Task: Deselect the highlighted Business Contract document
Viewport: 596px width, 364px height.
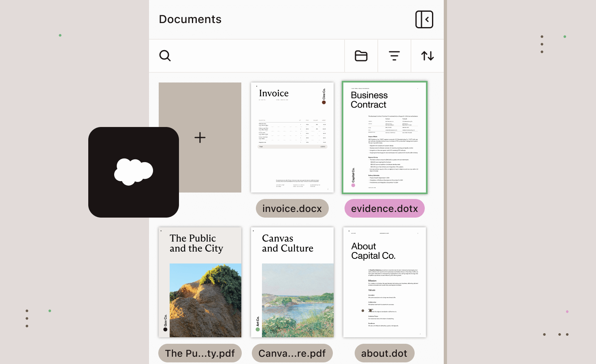Action: [x=384, y=138]
